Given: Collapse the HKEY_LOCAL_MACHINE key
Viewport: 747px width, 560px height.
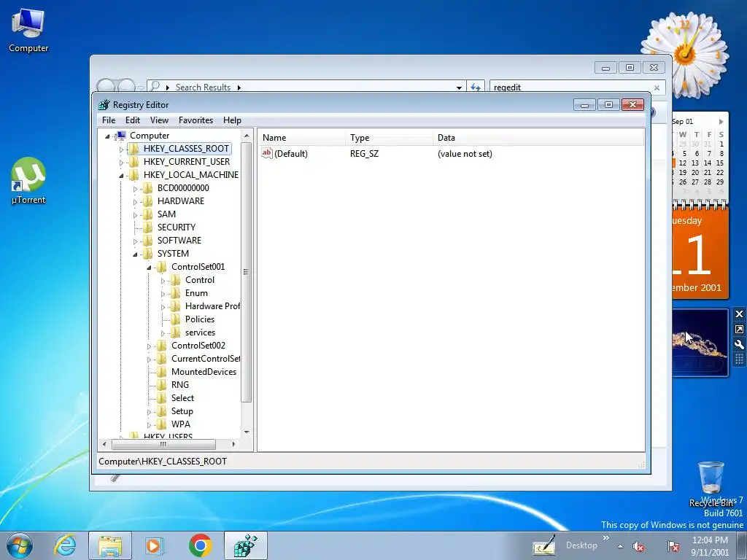Looking at the screenshot, I should coord(121,175).
